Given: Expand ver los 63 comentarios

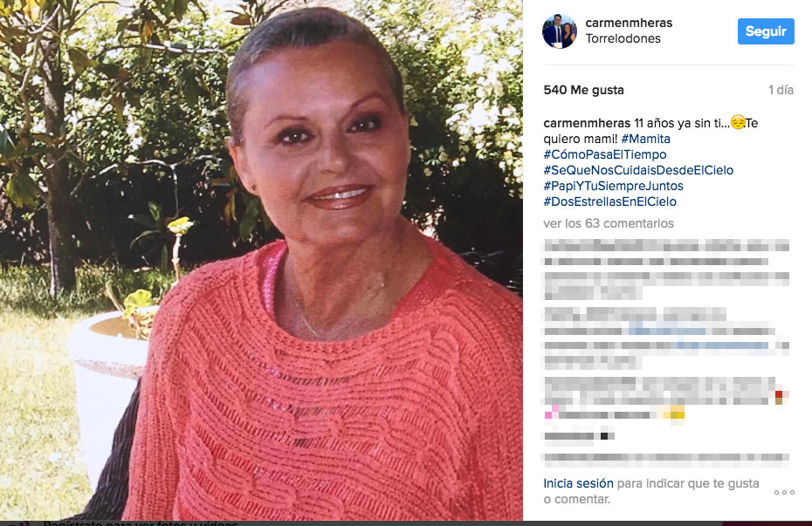Looking at the screenshot, I should pyautogui.click(x=609, y=223).
